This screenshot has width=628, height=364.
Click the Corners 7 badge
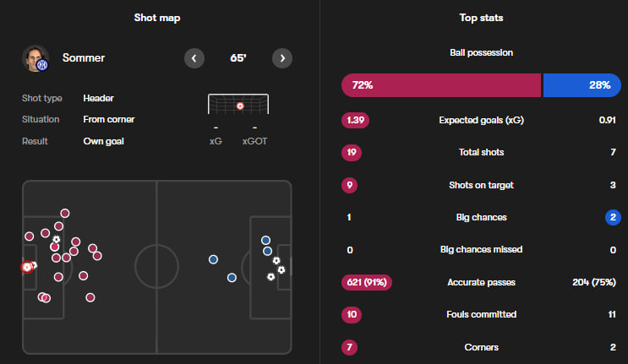pos(349,347)
